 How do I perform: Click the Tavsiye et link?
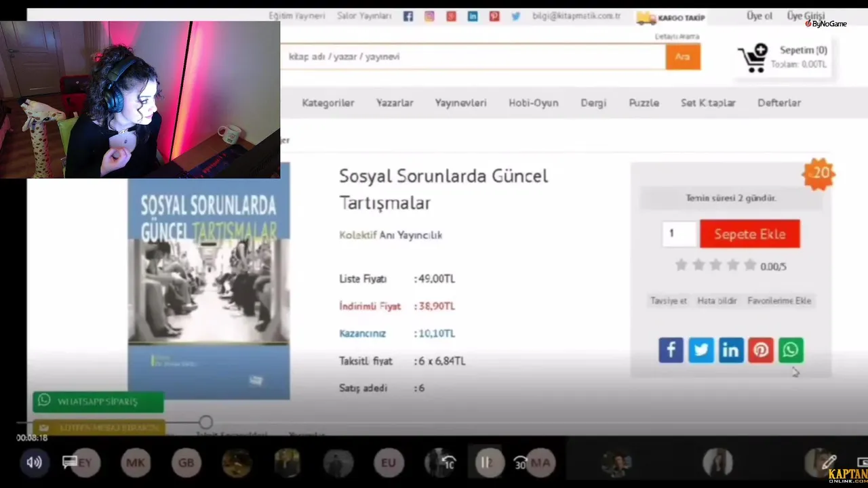(x=669, y=301)
